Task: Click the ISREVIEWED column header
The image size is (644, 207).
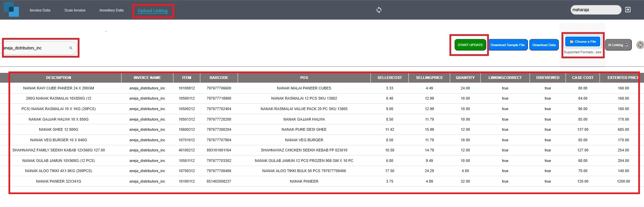Action: point(548,78)
